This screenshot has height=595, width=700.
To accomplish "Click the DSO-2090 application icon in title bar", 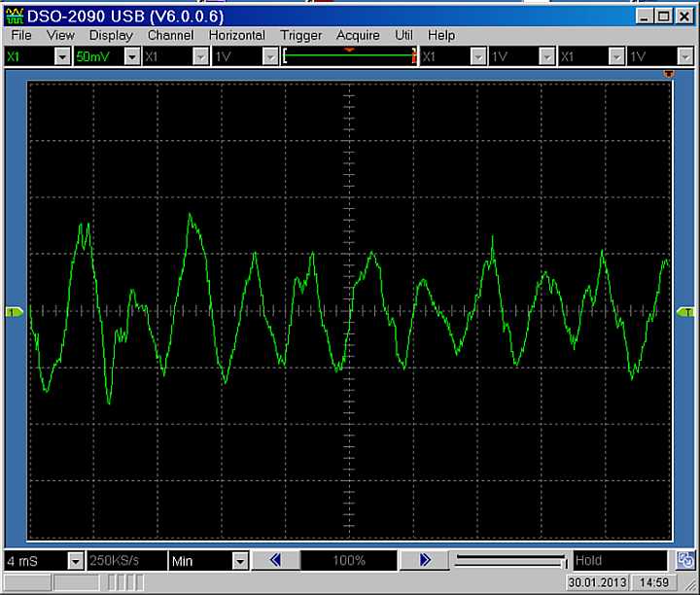I will point(17,16).
